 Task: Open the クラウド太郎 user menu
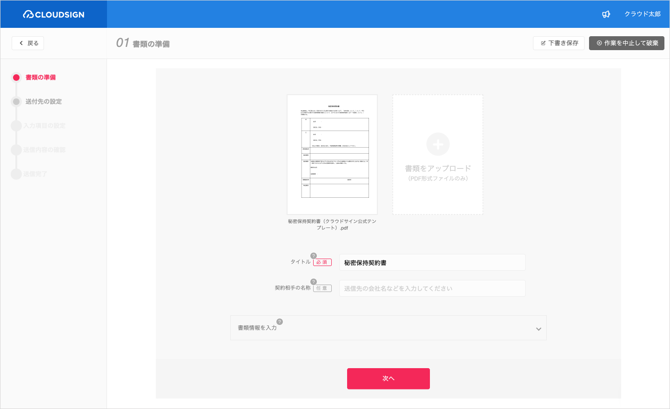(x=642, y=14)
